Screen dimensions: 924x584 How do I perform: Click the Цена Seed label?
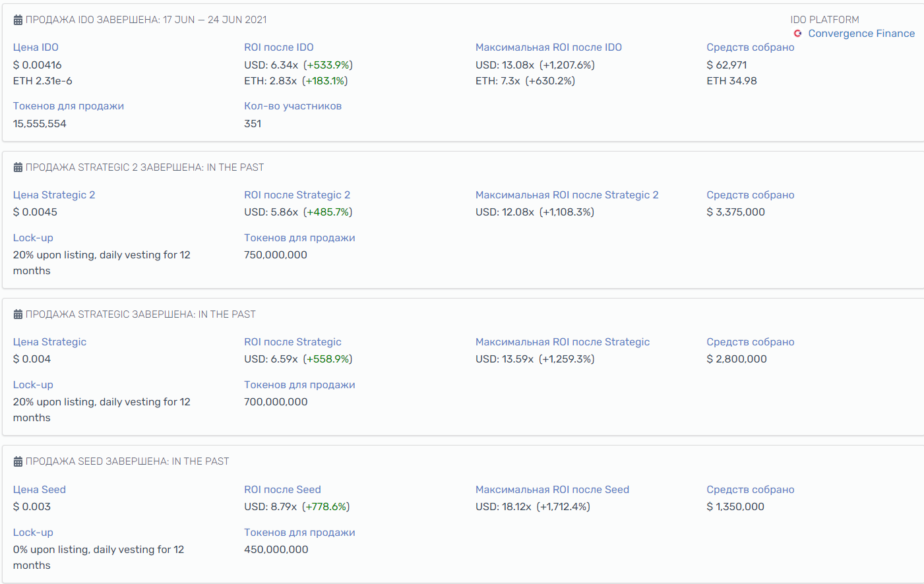pyautogui.click(x=40, y=490)
